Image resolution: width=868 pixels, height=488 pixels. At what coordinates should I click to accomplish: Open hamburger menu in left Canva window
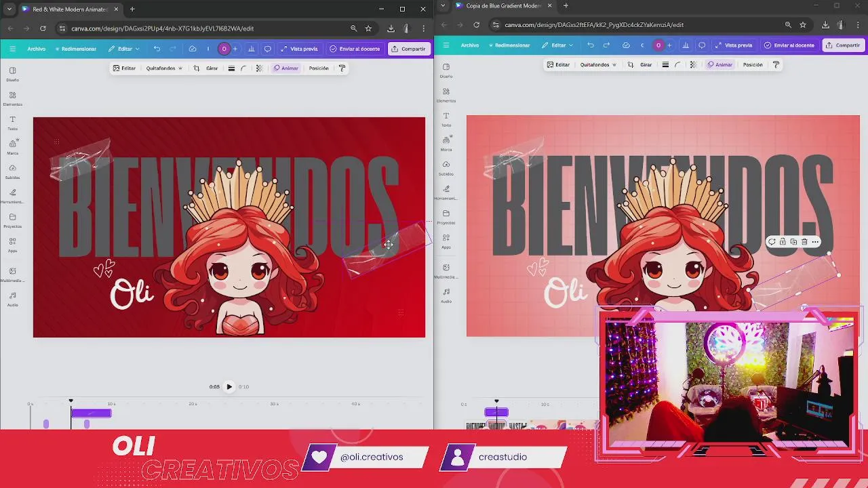(12, 49)
